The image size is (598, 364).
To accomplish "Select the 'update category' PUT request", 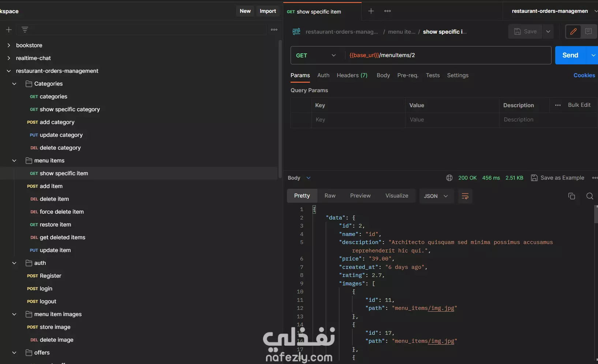I will point(61,135).
